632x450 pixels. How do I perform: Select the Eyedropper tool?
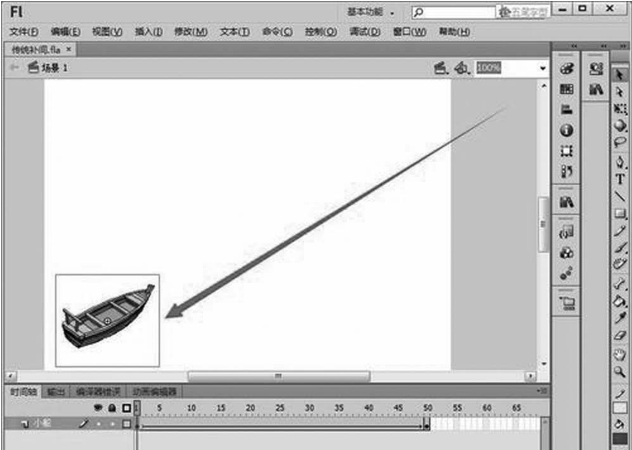click(x=620, y=318)
